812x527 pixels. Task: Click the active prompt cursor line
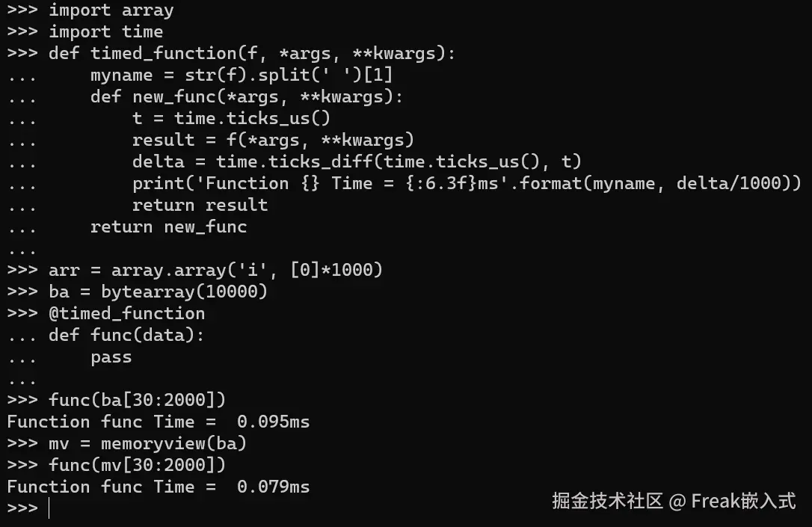point(28,508)
